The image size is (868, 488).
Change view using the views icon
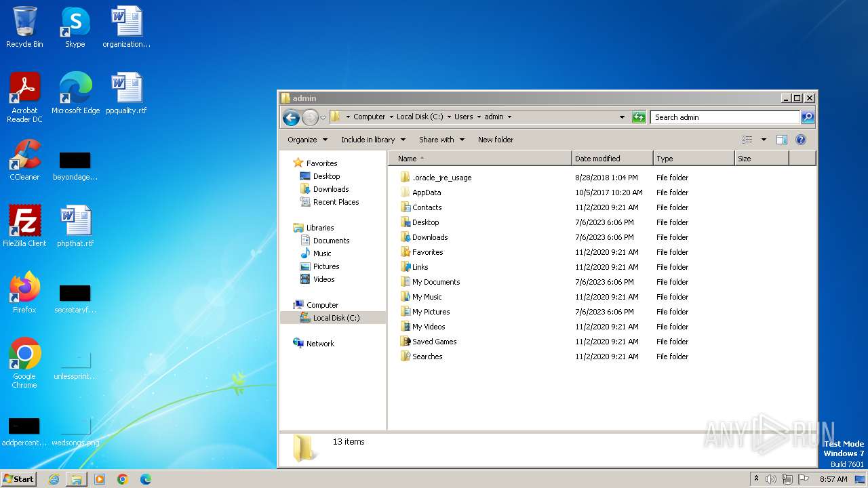click(747, 140)
